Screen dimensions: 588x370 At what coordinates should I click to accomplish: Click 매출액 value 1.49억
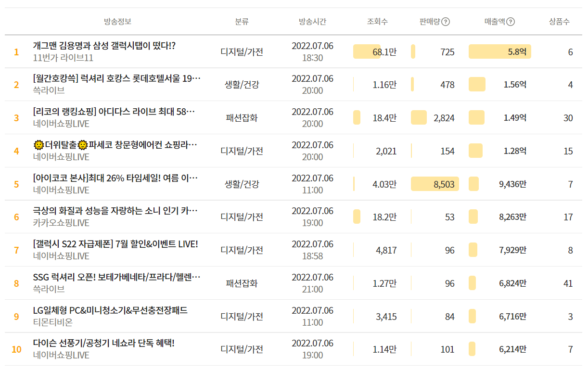[x=515, y=118]
